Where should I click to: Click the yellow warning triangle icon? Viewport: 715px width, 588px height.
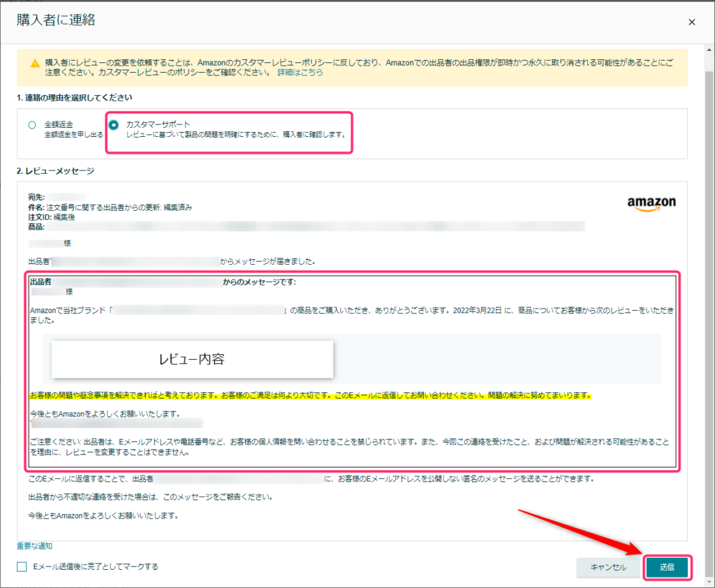coord(35,64)
